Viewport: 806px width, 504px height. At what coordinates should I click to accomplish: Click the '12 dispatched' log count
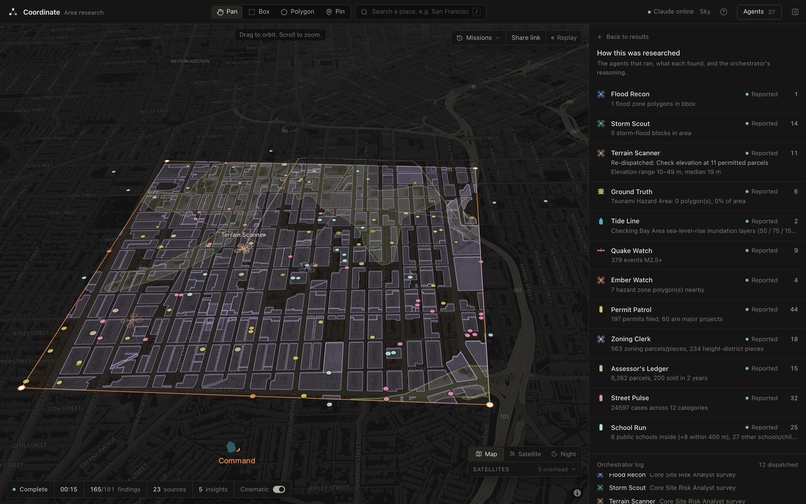coord(778,465)
